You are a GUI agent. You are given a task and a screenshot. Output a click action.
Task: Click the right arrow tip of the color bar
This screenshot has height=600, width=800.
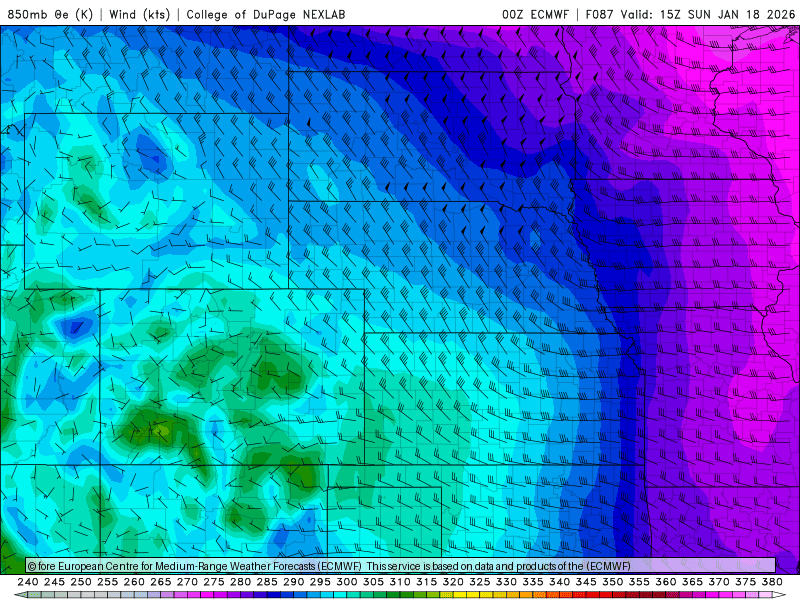pos(780,595)
